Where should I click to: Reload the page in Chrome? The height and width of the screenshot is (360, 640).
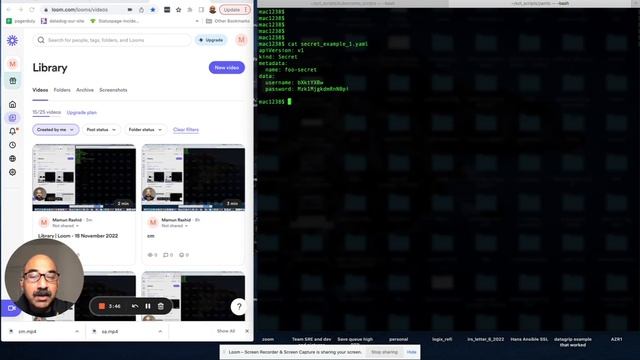[x=32, y=9]
